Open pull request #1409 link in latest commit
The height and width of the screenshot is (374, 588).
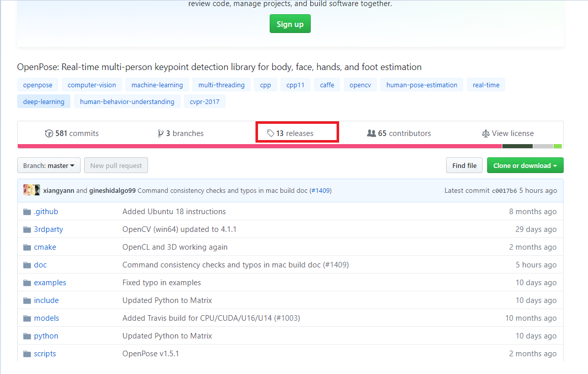click(x=321, y=190)
